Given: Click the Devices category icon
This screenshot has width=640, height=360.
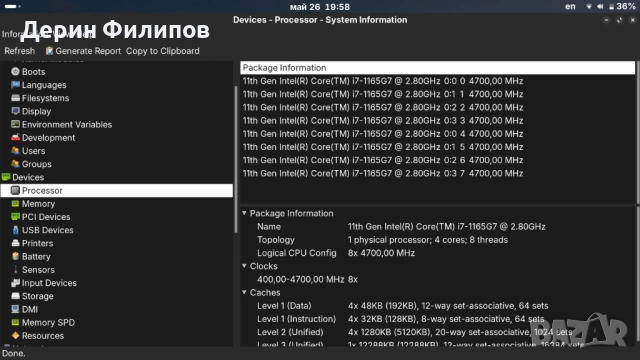Looking at the screenshot, I should (6, 177).
